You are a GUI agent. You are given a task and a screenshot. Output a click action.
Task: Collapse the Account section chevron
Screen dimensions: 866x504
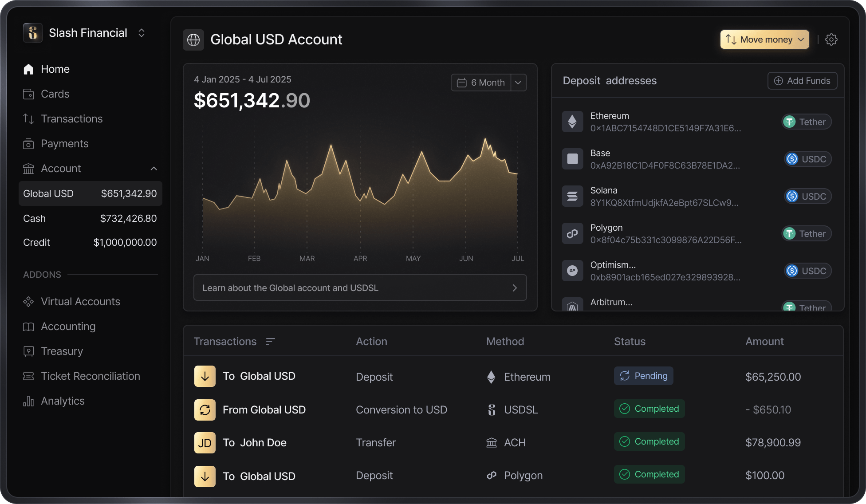pyautogui.click(x=154, y=169)
